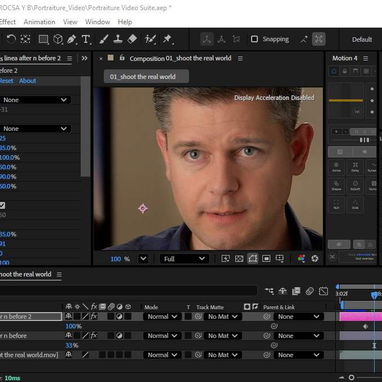
Task: Open Parent dropdown for 'real world.mov' layer
Action: point(299,355)
